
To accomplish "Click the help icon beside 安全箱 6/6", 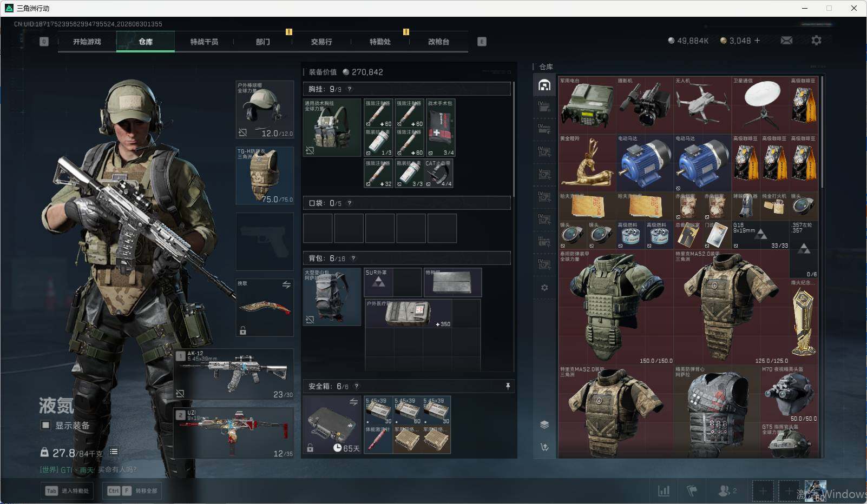I will 356,386.
